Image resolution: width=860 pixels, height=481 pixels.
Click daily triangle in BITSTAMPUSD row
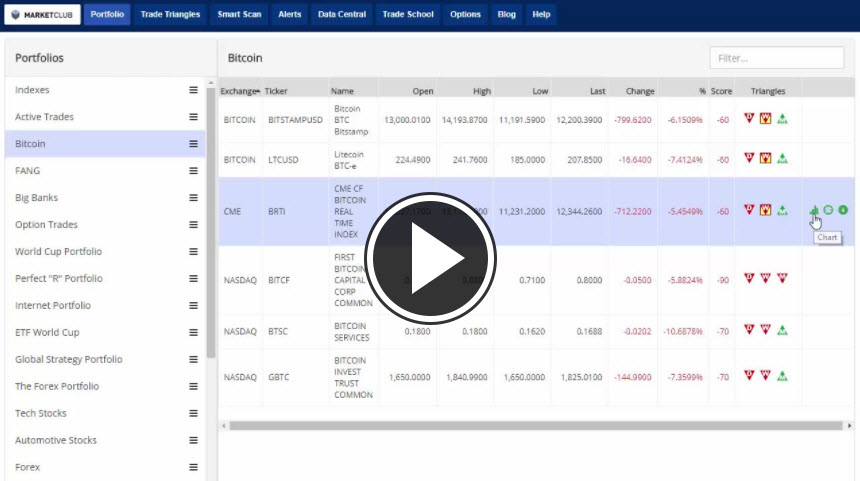click(x=749, y=118)
